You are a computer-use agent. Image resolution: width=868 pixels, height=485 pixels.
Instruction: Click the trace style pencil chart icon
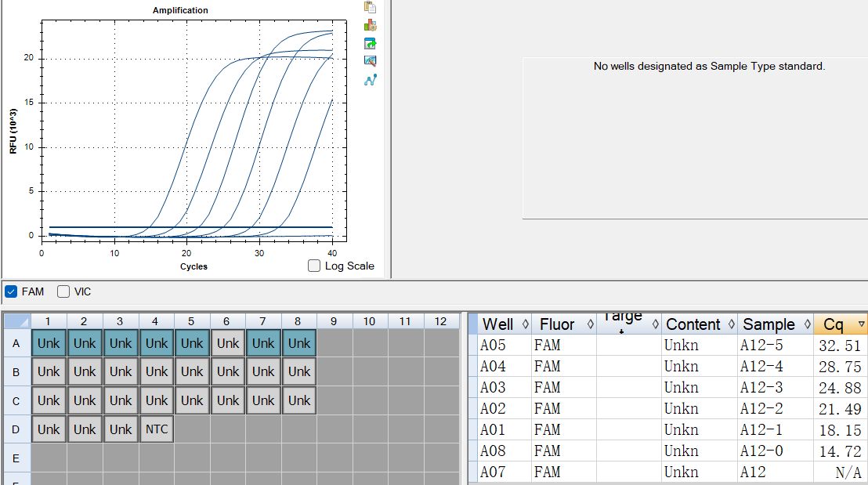point(370,61)
